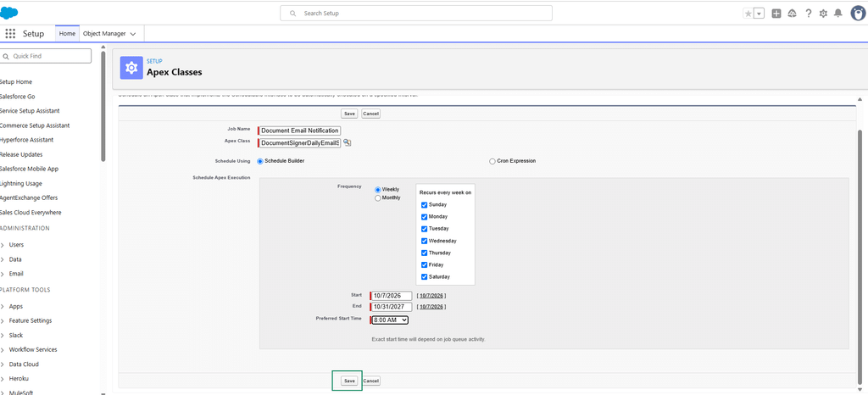Open Setup Home in sidebar
Image resolution: width=868 pixels, height=395 pixels.
[x=16, y=82]
